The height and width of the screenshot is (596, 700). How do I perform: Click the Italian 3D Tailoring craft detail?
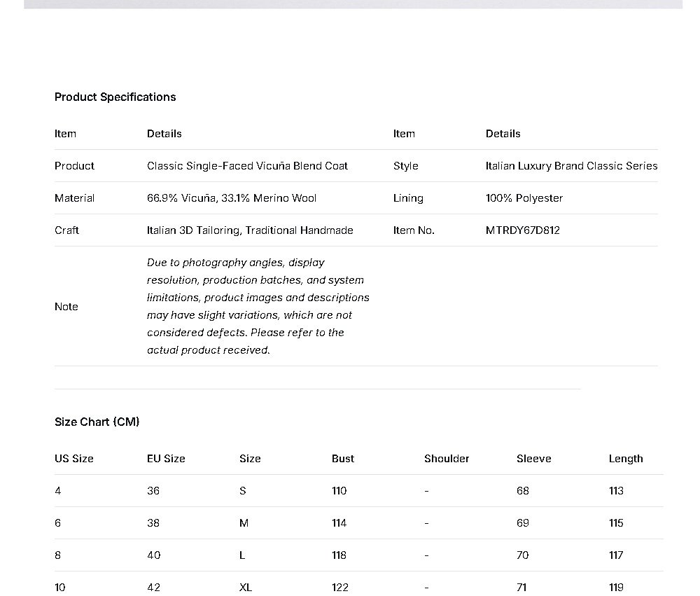250,230
